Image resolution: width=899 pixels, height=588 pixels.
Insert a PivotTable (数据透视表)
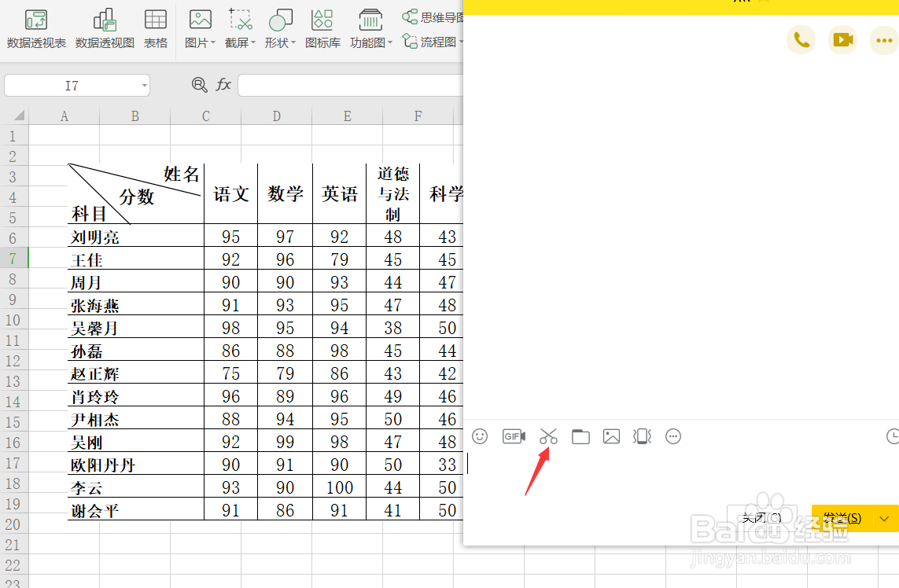point(36,28)
